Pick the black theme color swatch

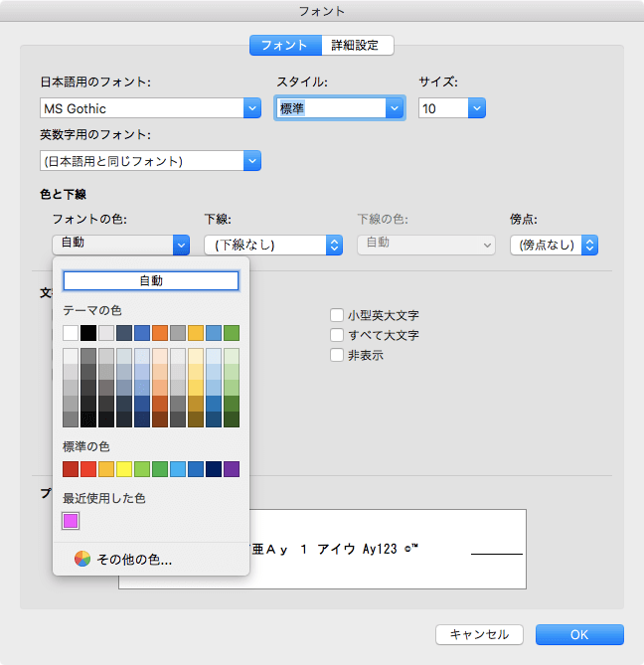(x=88, y=333)
